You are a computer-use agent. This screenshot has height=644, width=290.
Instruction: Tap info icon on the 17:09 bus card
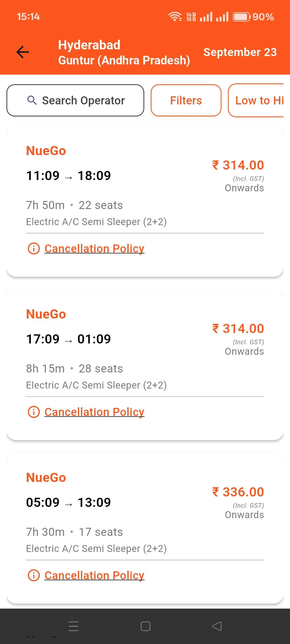coord(34,412)
